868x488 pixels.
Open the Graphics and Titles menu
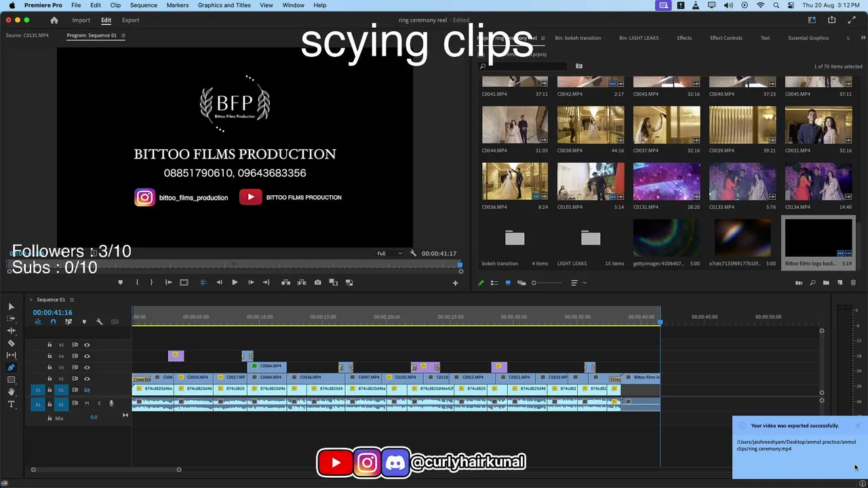224,5
